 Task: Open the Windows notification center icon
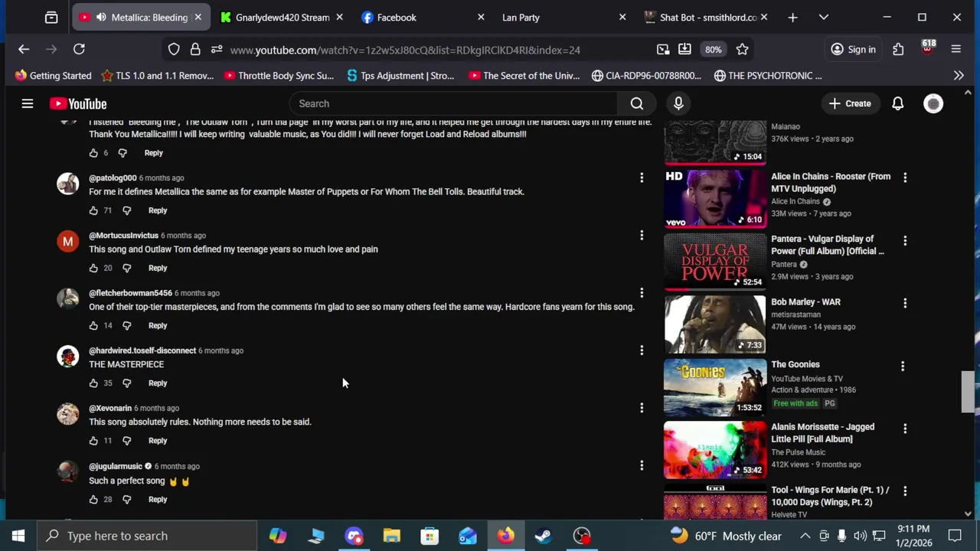955,536
